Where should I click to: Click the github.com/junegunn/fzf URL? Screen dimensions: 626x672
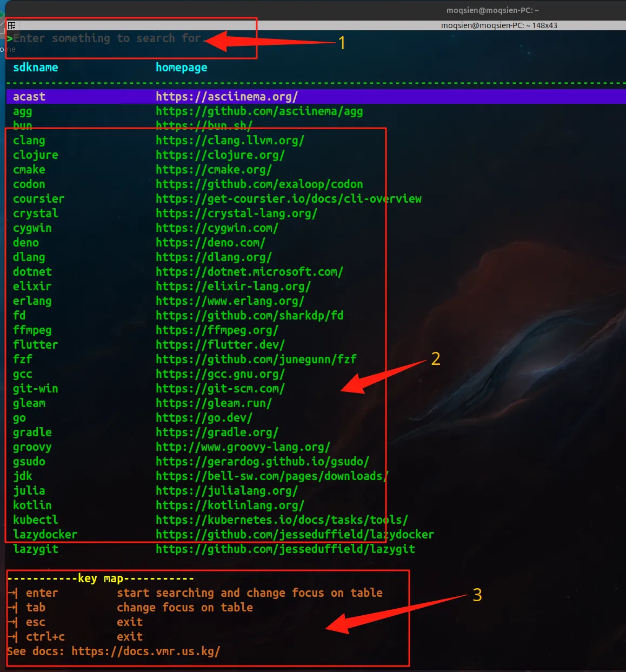256,360
